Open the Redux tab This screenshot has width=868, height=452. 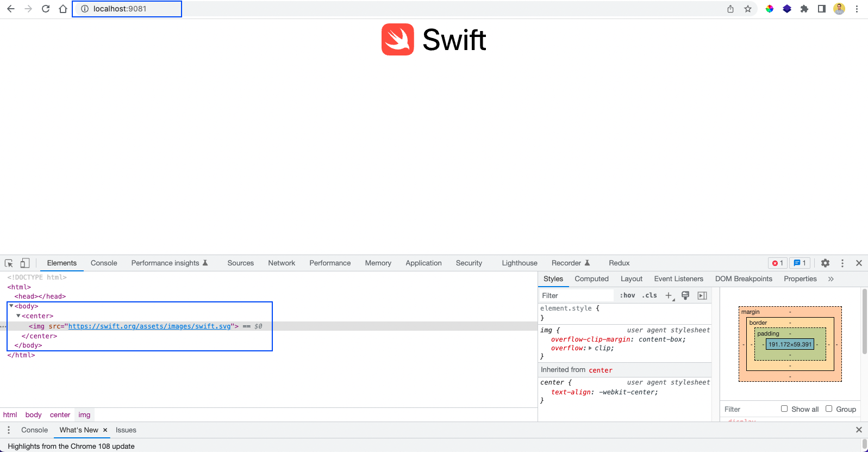tap(619, 263)
